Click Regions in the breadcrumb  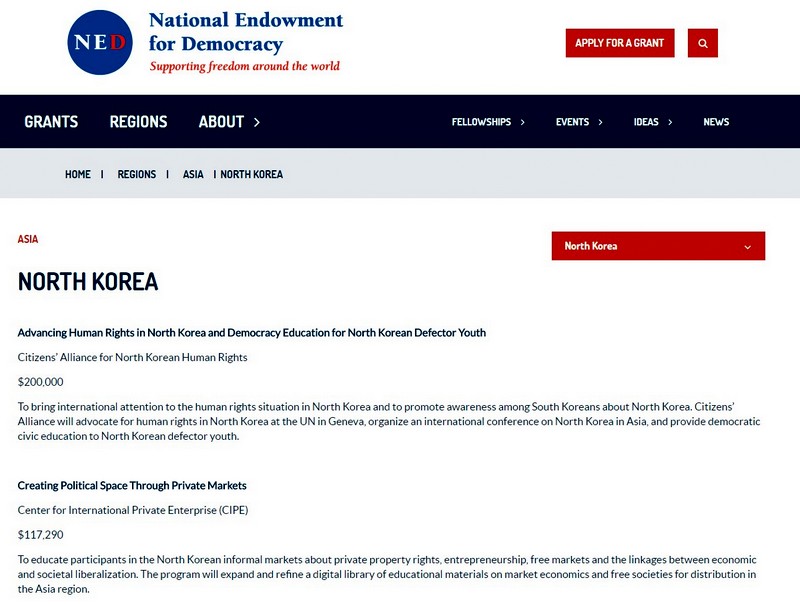click(x=137, y=174)
